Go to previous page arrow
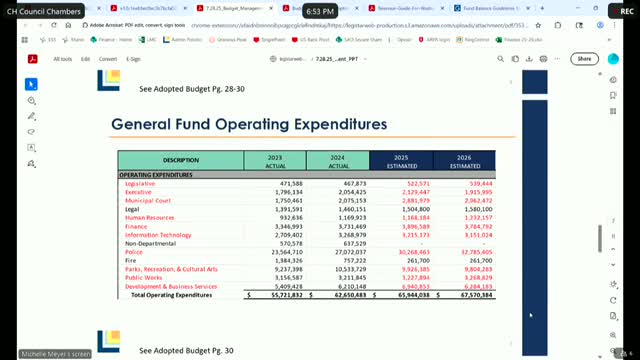 click(613, 250)
